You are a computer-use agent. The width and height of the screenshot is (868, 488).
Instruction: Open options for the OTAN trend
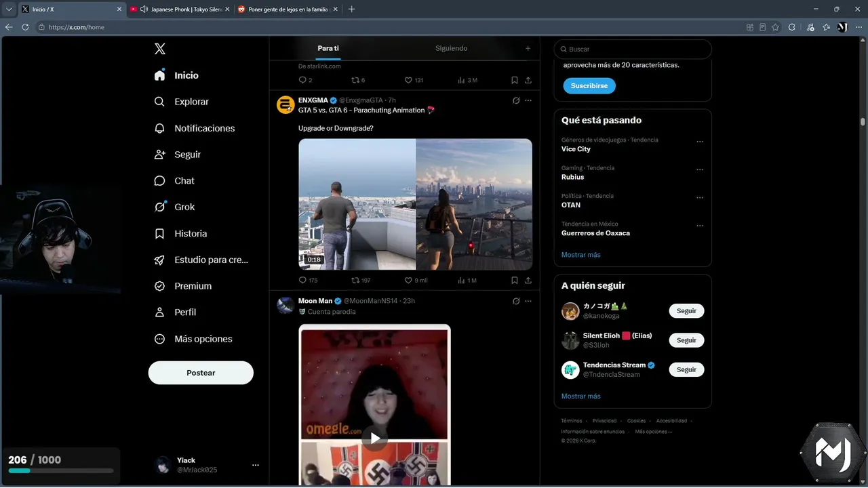[700, 198]
